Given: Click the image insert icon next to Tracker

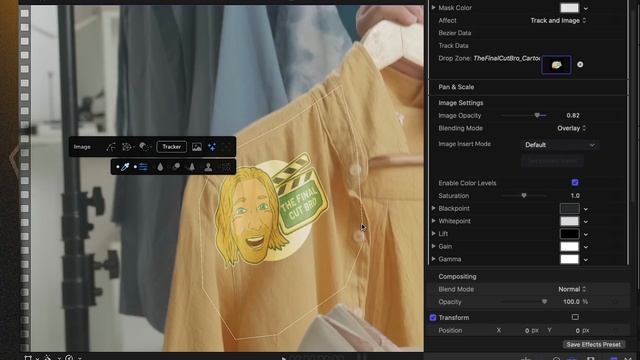Looking at the screenshot, I should (197, 147).
